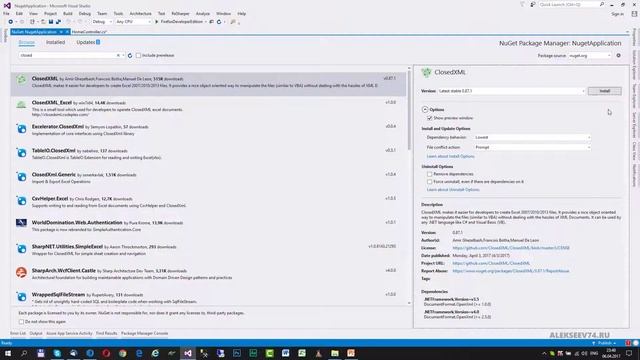Click the Visual Studio taskbar icon
Image resolution: width=640 pixels, height=360 pixels.
coord(188,353)
